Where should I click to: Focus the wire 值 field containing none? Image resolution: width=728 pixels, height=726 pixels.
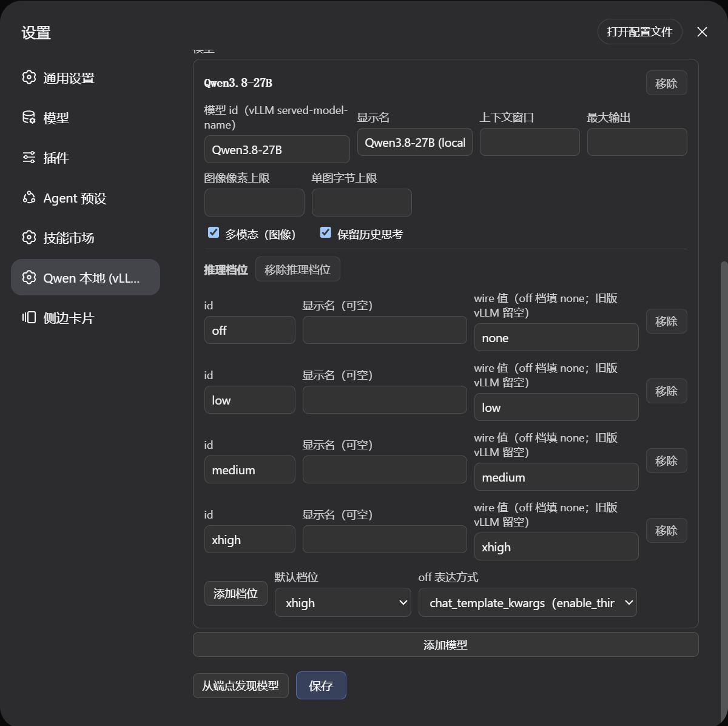(x=556, y=337)
